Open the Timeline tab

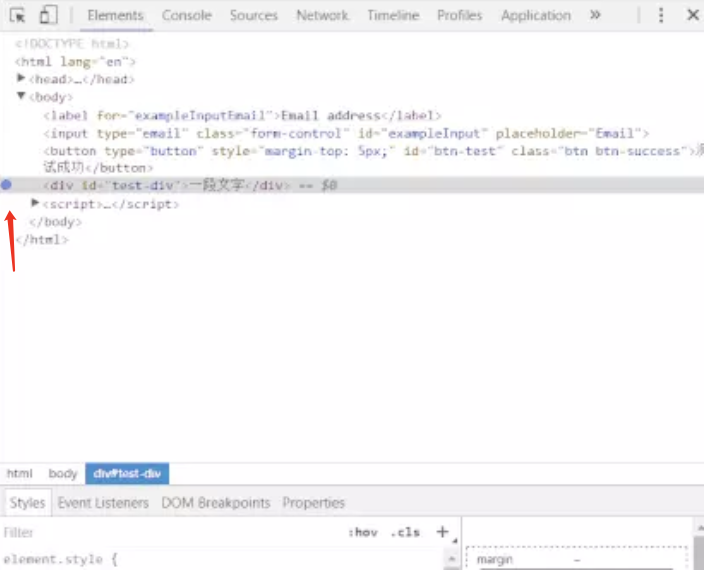(x=393, y=16)
